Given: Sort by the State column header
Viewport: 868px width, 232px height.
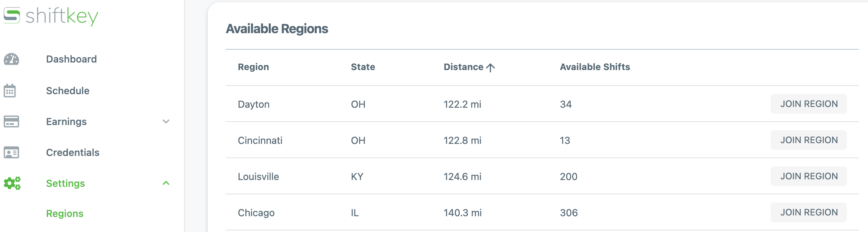Looking at the screenshot, I should click(x=363, y=67).
